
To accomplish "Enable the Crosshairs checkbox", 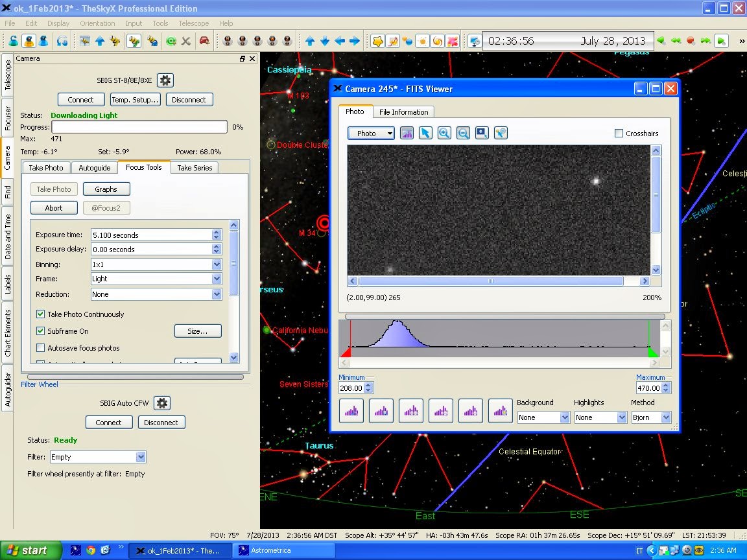I will point(619,134).
